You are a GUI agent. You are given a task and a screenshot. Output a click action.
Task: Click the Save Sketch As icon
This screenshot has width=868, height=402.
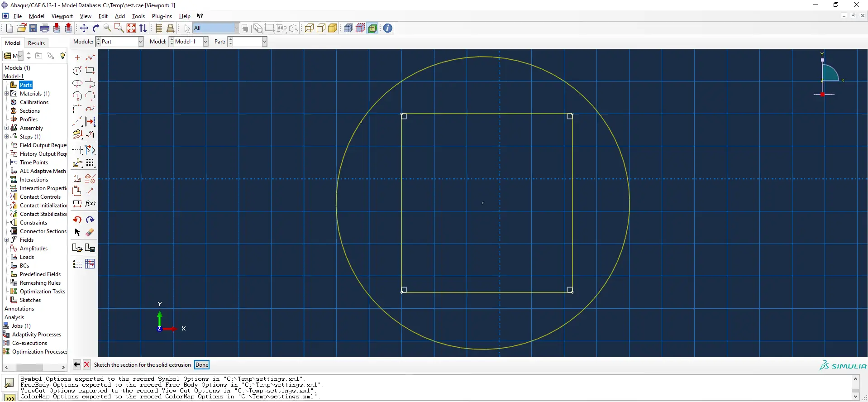(x=91, y=248)
